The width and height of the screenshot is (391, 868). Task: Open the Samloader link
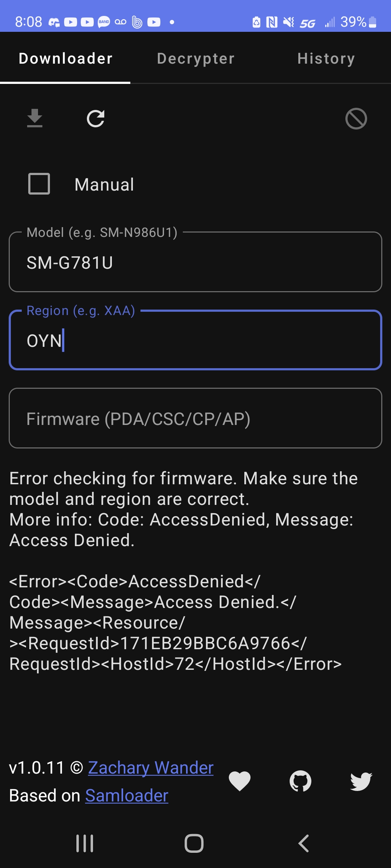pyautogui.click(x=126, y=795)
